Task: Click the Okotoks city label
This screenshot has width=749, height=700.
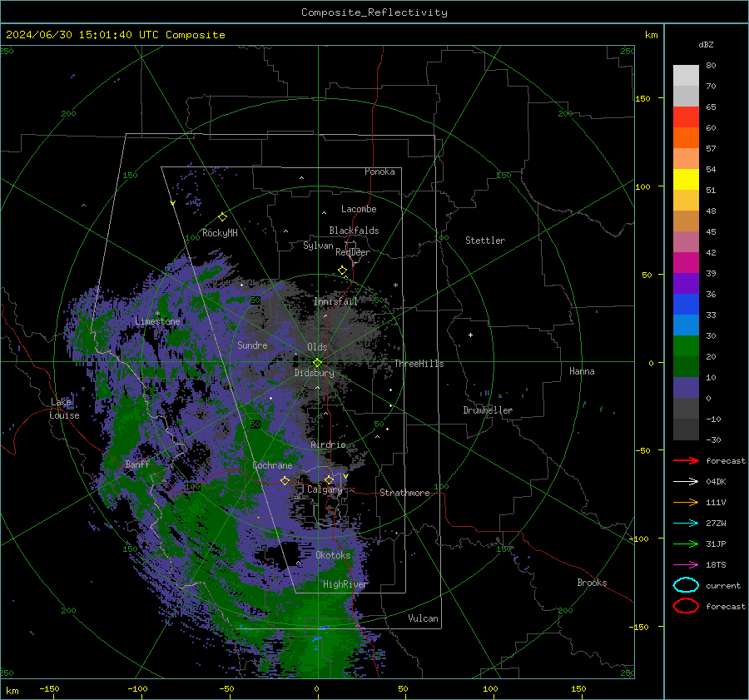Action: point(333,555)
